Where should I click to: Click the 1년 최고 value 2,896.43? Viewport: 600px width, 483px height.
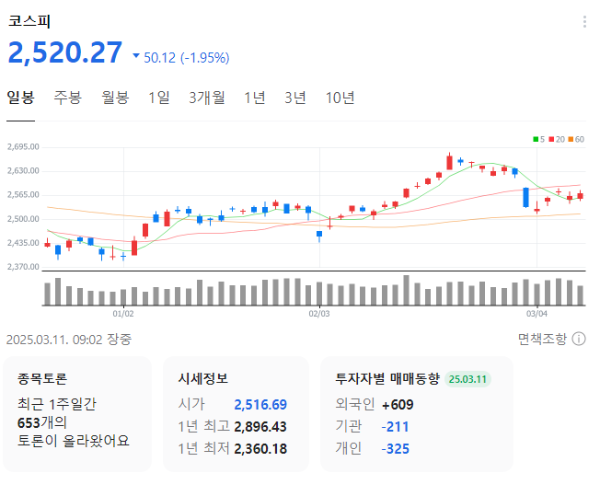(x=260, y=427)
